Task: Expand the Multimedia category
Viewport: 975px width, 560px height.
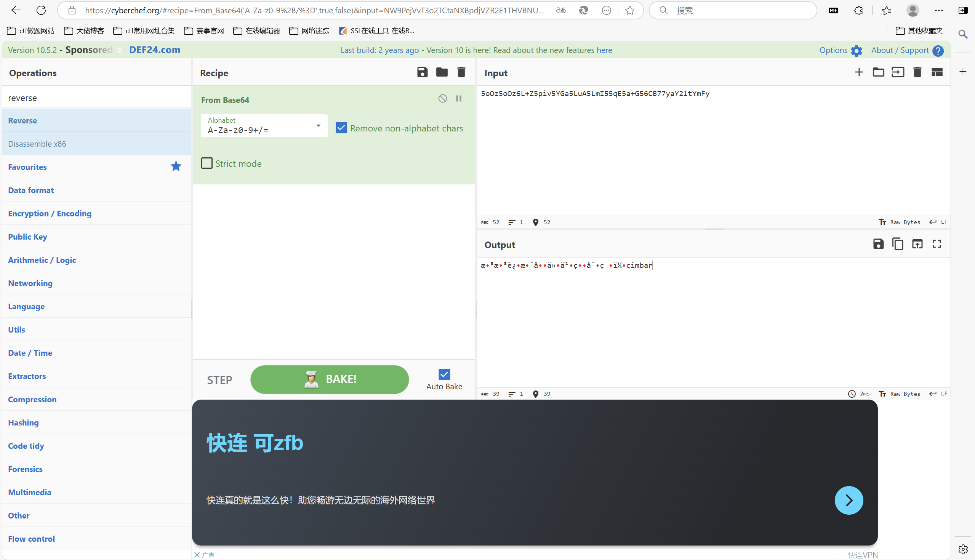Action: 96,492
